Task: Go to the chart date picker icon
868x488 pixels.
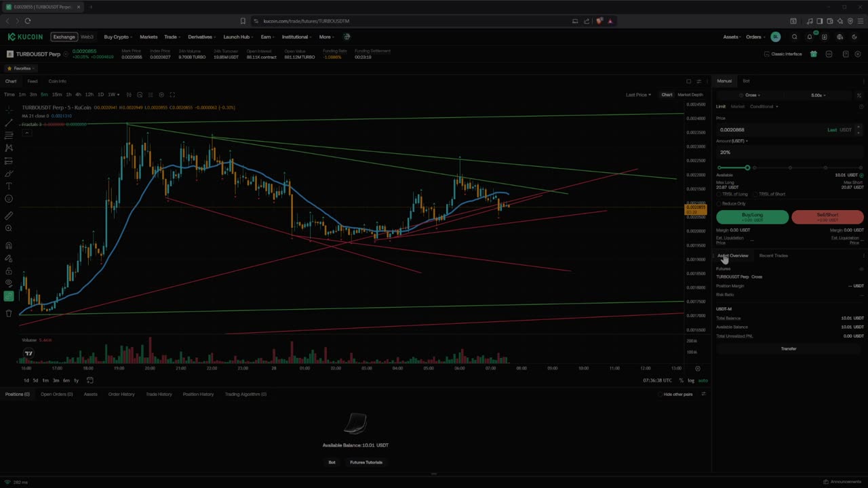Action: (x=90, y=380)
